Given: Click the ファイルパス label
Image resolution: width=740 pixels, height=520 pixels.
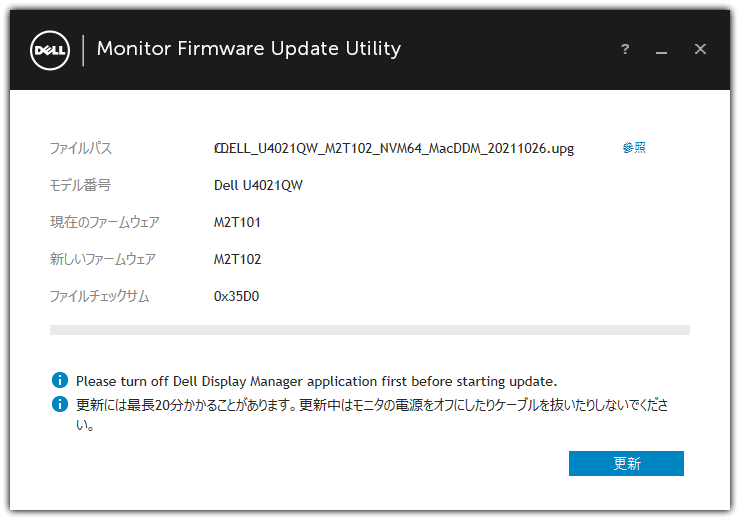Looking at the screenshot, I should (x=81, y=148).
